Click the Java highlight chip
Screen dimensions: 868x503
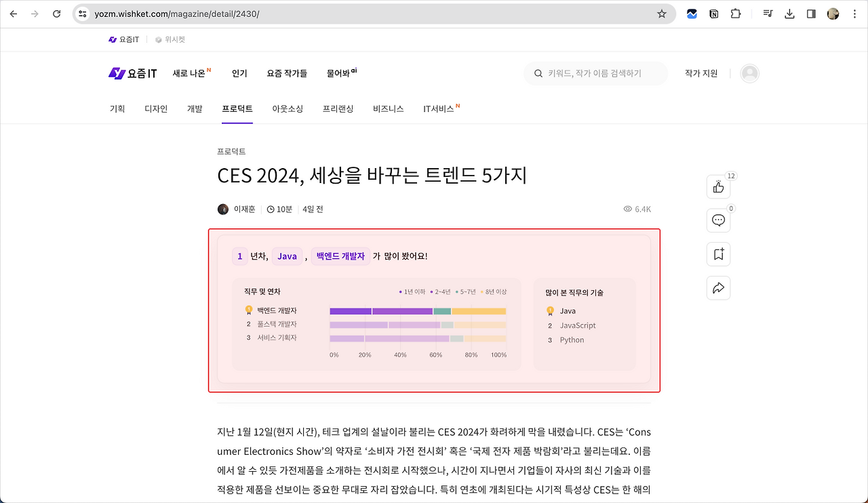tap(287, 256)
